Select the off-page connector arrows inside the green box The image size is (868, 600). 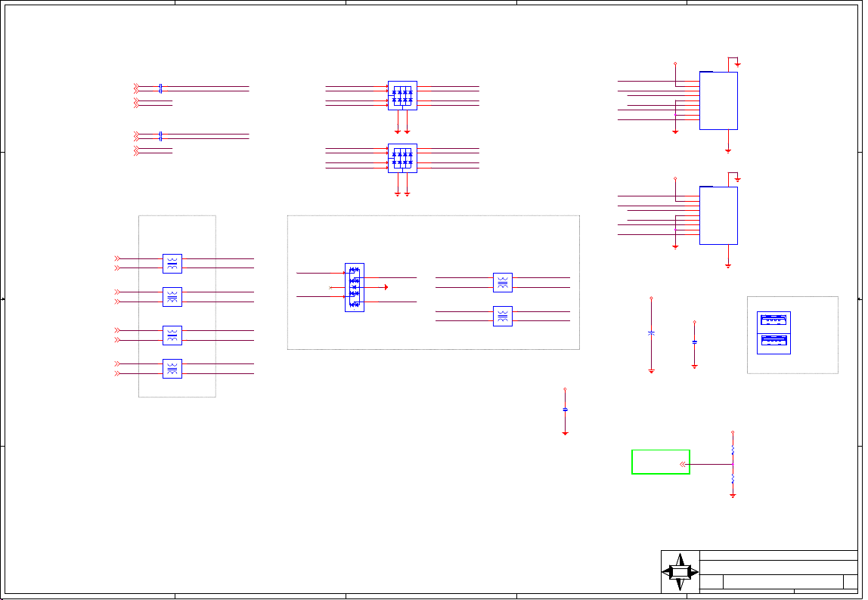(683, 465)
